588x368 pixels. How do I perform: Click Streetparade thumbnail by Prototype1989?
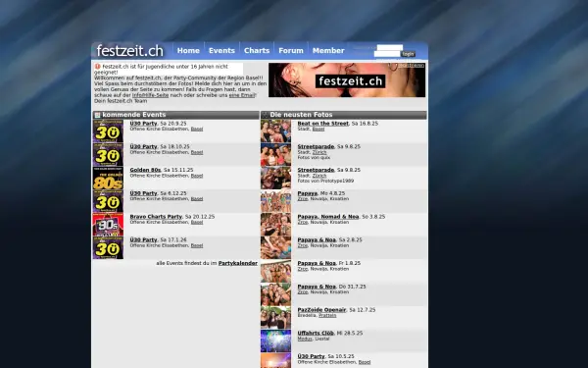(x=275, y=178)
